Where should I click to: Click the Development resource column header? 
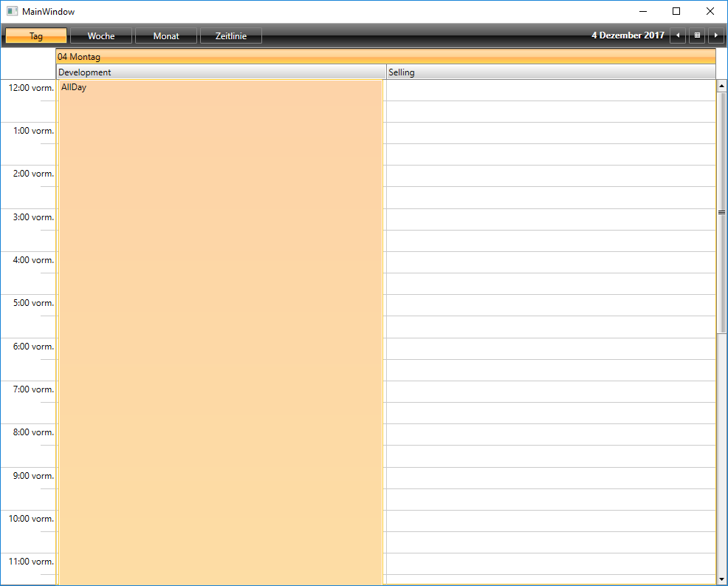point(221,72)
